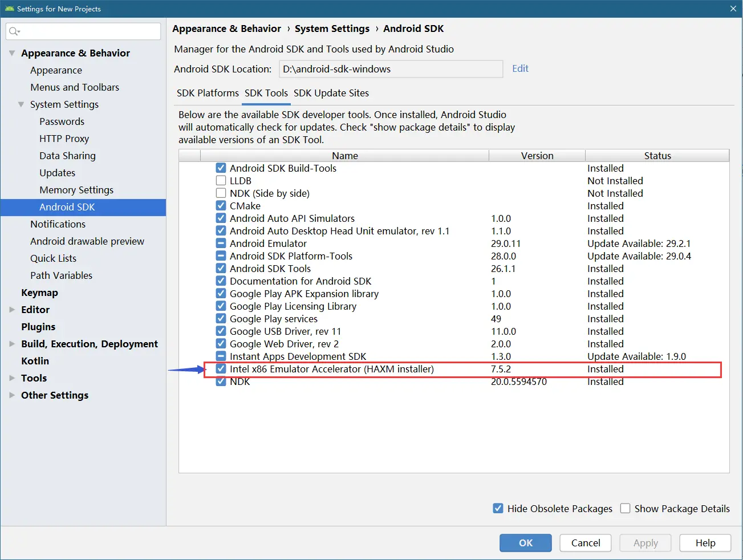Open Quick Lists settings
This screenshot has height=560, width=743.
point(53,258)
